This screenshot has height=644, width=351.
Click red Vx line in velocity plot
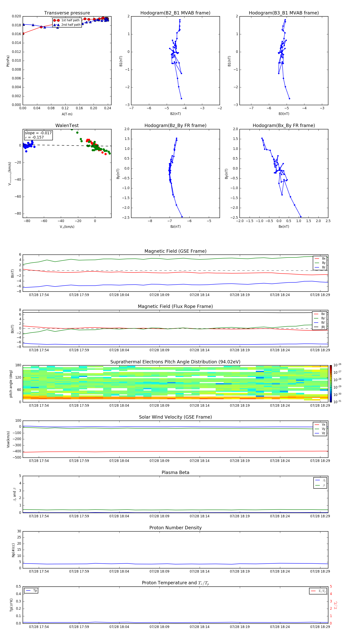(x=175, y=452)
